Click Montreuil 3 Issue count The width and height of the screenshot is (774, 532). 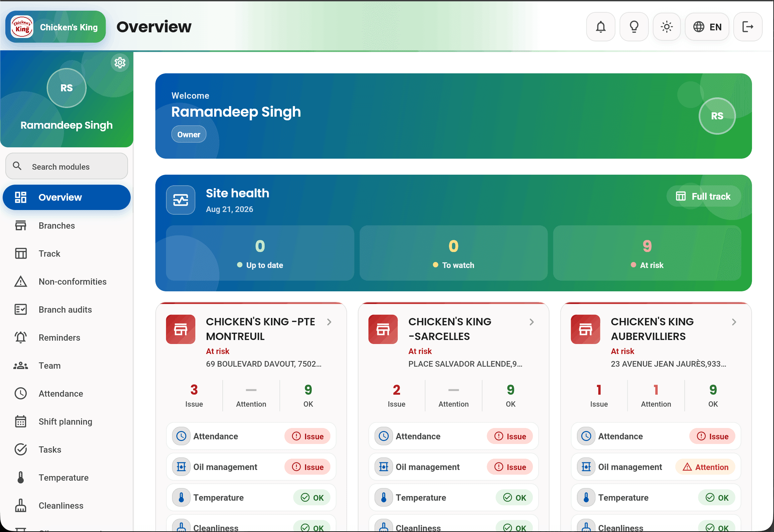194,396
